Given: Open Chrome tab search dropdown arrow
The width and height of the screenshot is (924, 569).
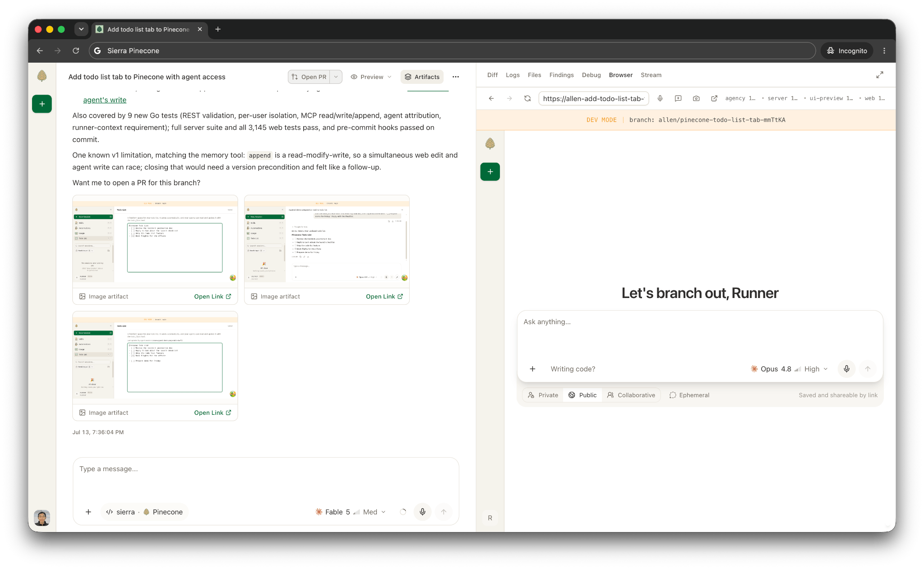Looking at the screenshot, I should tap(81, 29).
